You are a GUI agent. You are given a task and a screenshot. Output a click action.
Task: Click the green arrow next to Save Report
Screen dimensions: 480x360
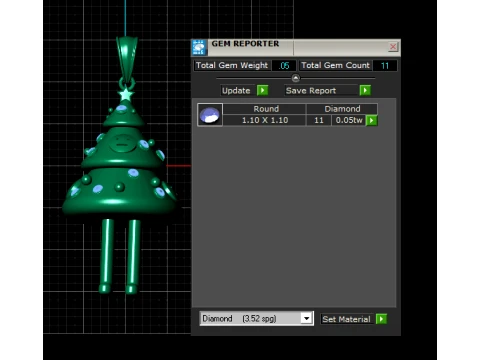(365, 90)
